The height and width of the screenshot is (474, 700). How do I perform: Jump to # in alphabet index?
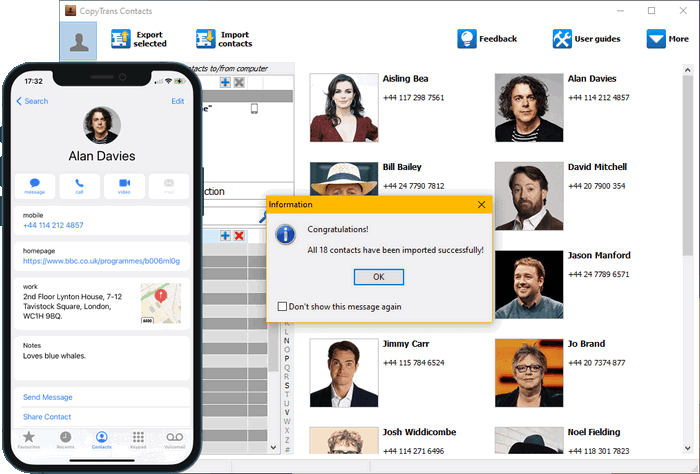(287, 449)
